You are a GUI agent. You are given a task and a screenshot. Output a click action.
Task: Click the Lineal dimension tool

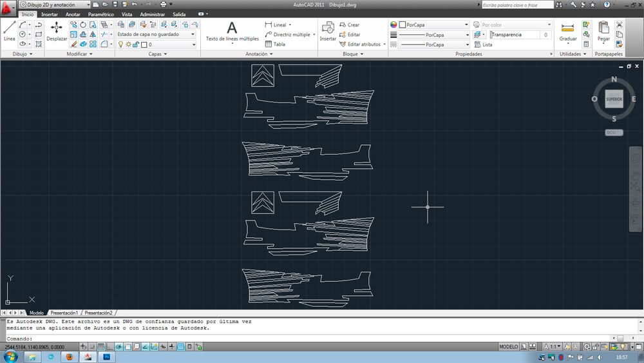click(276, 25)
